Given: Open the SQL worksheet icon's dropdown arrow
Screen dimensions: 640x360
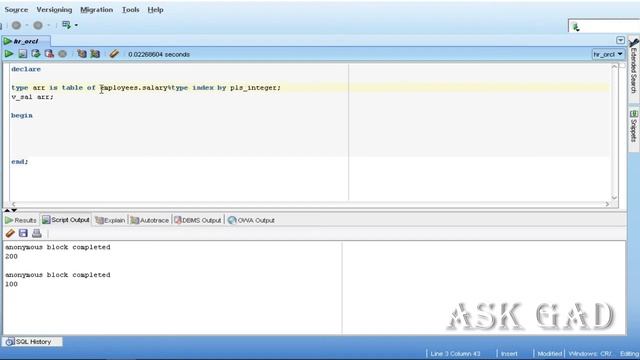Looking at the screenshot, I should click(76, 25).
